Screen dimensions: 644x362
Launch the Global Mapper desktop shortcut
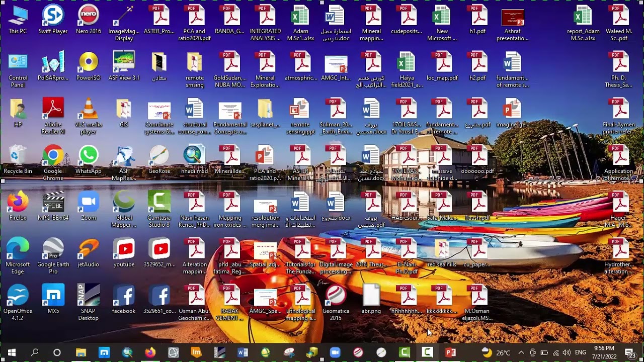[x=124, y=210]
